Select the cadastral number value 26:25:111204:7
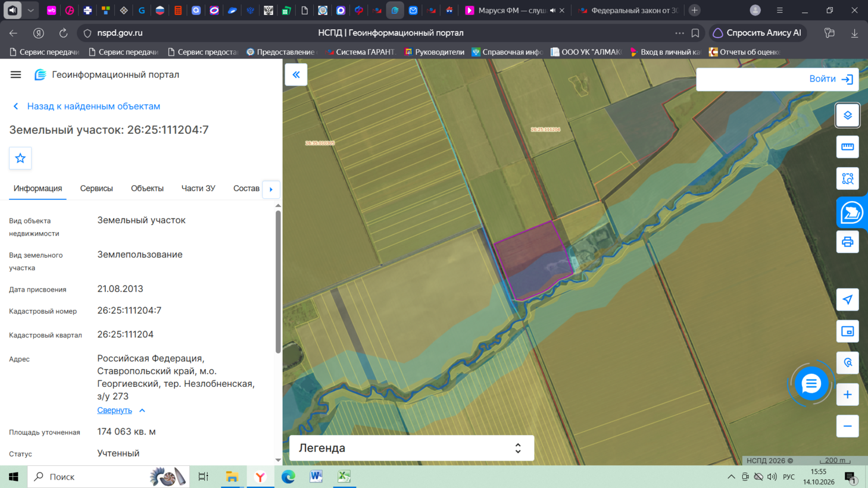 point(129,311)
